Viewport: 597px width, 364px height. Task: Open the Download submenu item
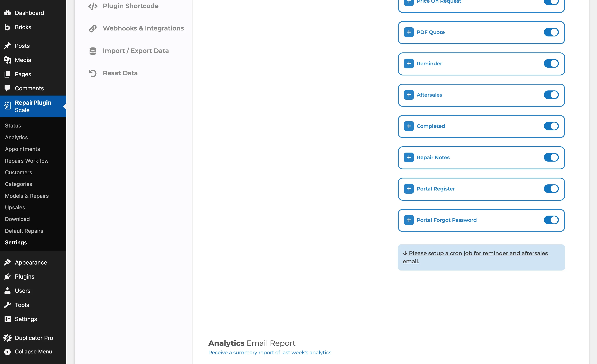tap(17, 219)
